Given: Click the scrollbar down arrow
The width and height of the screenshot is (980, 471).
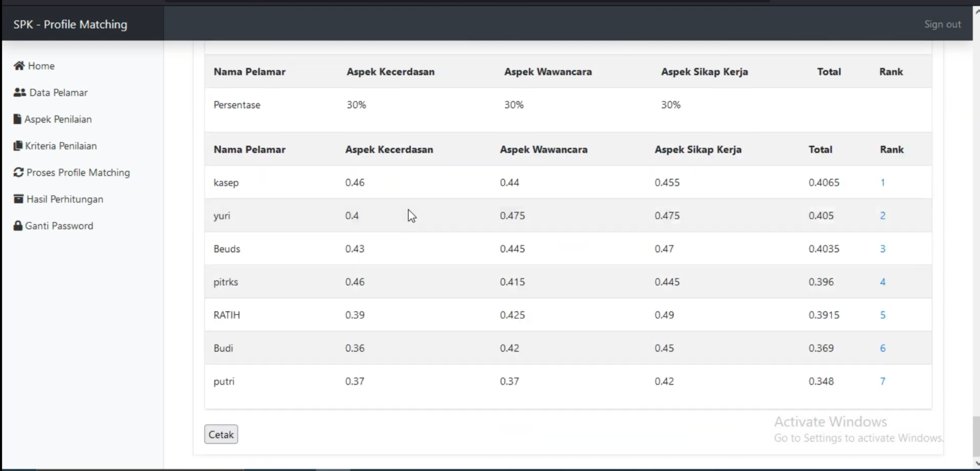Looking at the screenshot, I should (977, 463).
